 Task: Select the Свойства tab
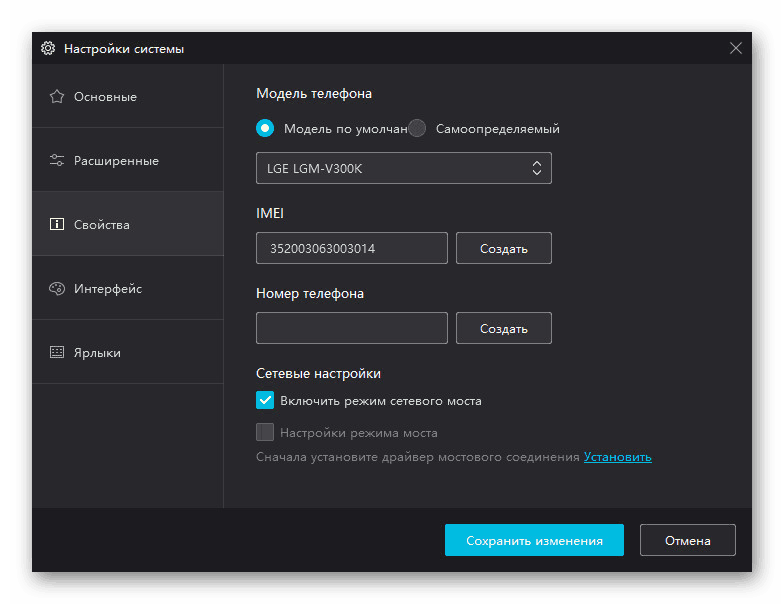128,224
